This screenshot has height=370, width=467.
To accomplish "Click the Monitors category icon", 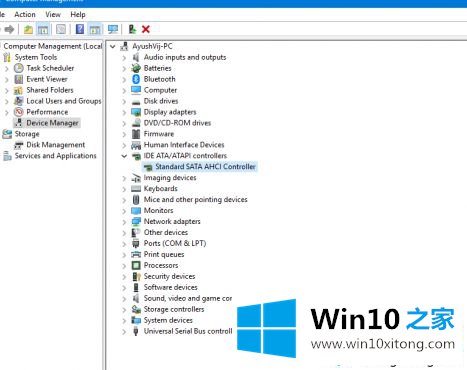I will 136,211.
